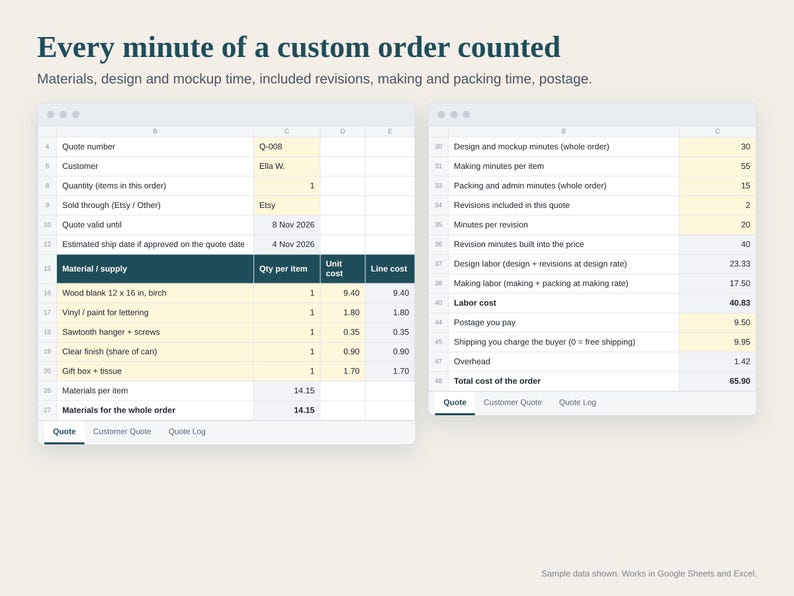Click unit cost 9.40 for wood blank
Image resolution: width=794 pixels, height=596 pixels.
(343, 293)
